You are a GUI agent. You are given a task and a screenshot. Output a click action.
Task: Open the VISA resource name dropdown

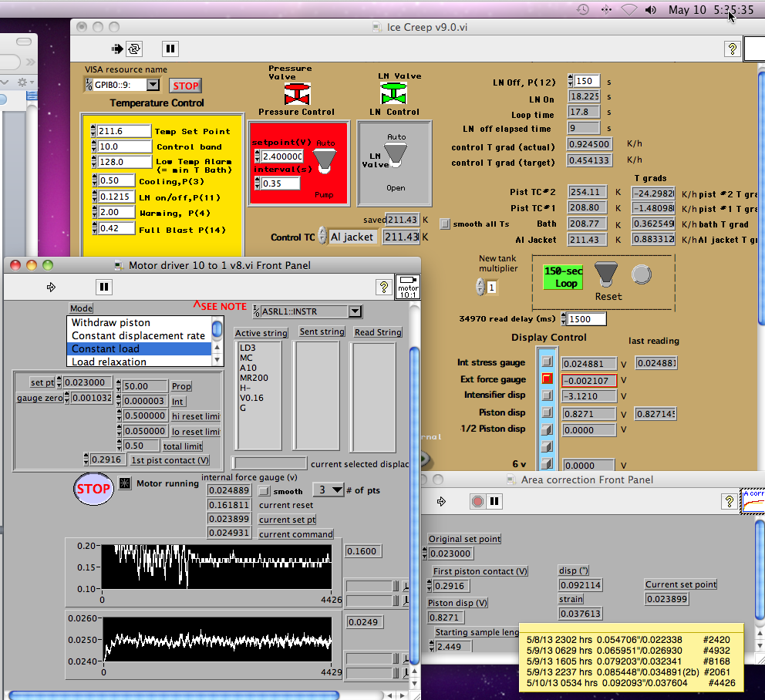coord(153,86)
